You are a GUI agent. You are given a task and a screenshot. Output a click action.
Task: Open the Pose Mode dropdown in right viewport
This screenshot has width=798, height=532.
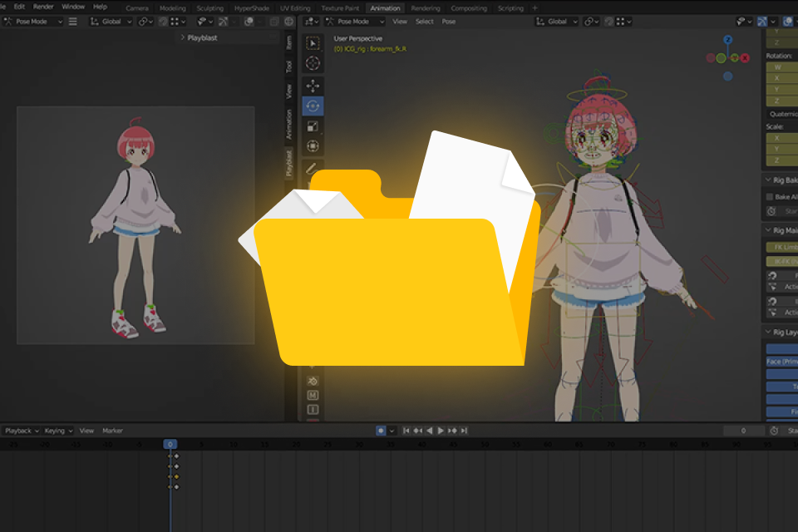pos(355,22)
